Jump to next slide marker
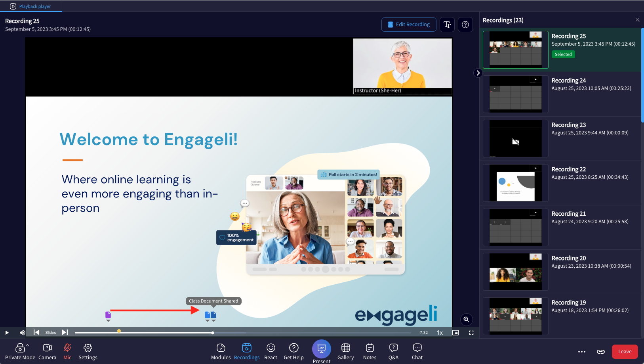 [x=65, y=332]
